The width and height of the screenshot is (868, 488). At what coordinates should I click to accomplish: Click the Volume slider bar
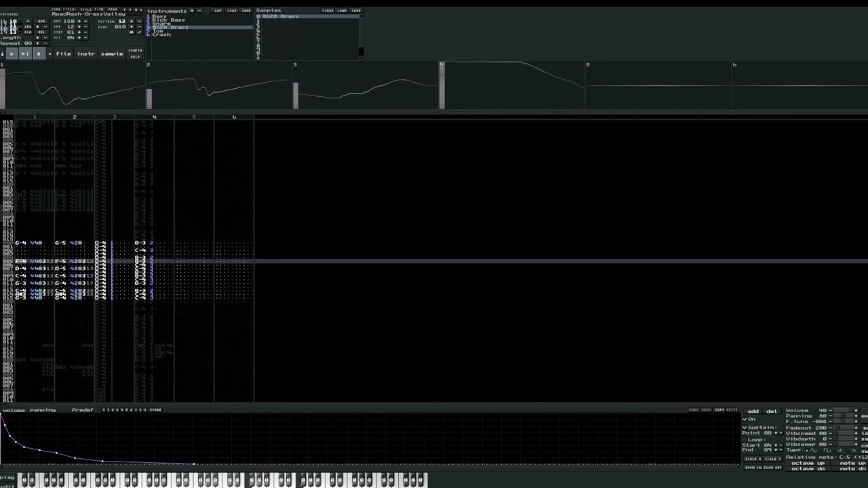pos(844,411)
